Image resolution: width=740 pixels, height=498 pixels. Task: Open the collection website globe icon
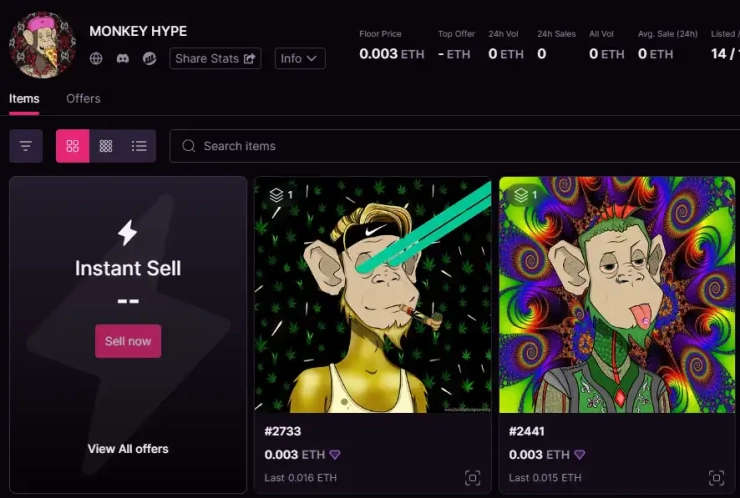tap(96, 59)
